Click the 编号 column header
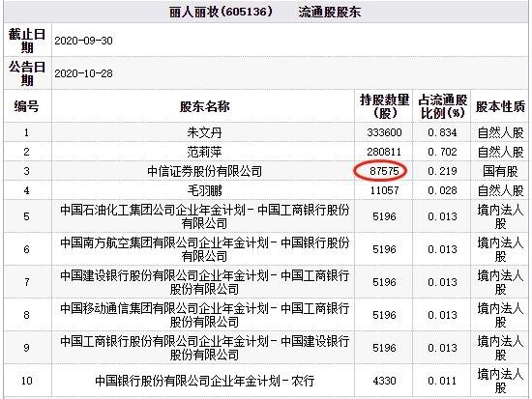 [x=26, y=106]
